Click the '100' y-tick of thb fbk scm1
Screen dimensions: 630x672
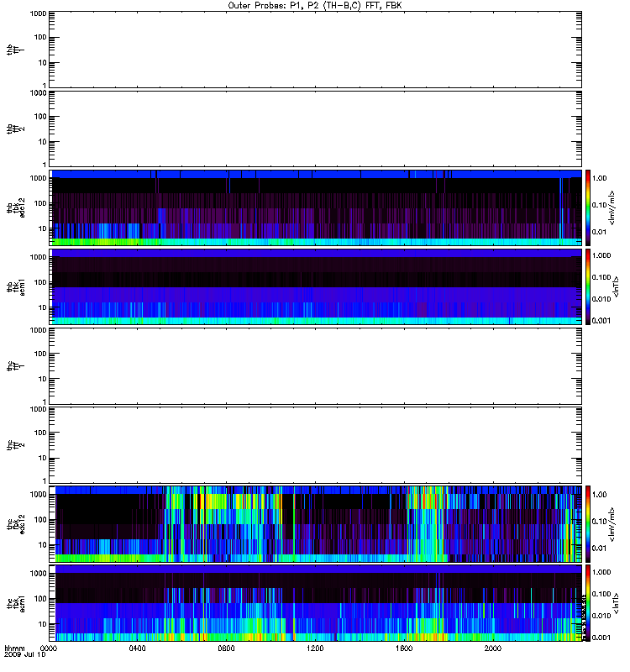[x=40, y=282]
